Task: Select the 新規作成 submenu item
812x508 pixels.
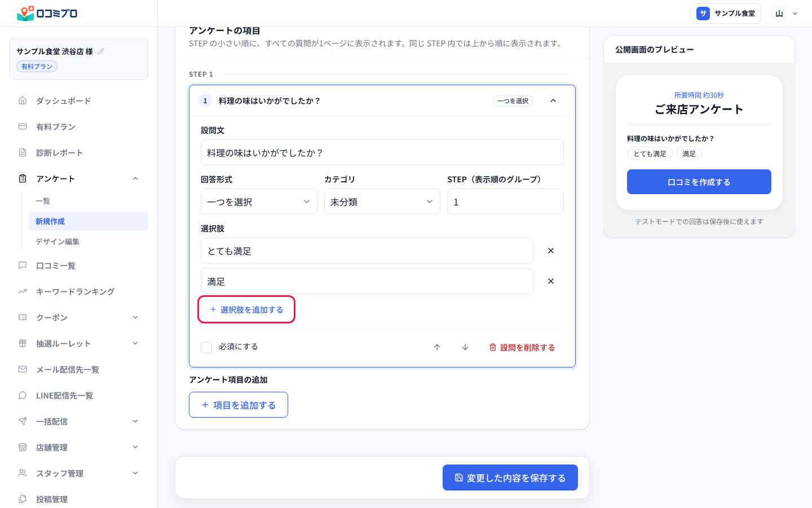Action: click(x=89, y=221)
